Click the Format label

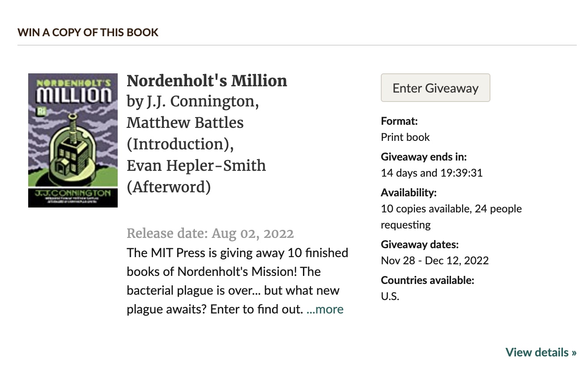399,121
